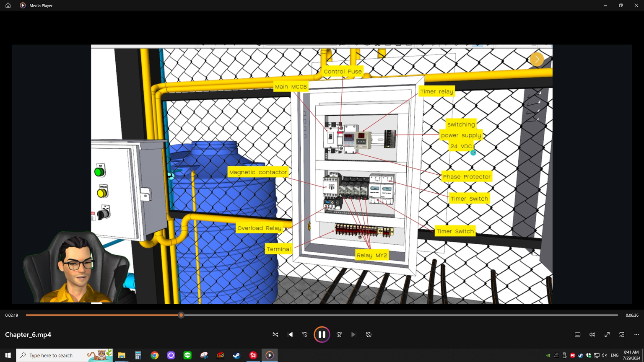Skip forward 30 seconds
The width and height of the screenshot is (644, 362).
pos(339,334)
